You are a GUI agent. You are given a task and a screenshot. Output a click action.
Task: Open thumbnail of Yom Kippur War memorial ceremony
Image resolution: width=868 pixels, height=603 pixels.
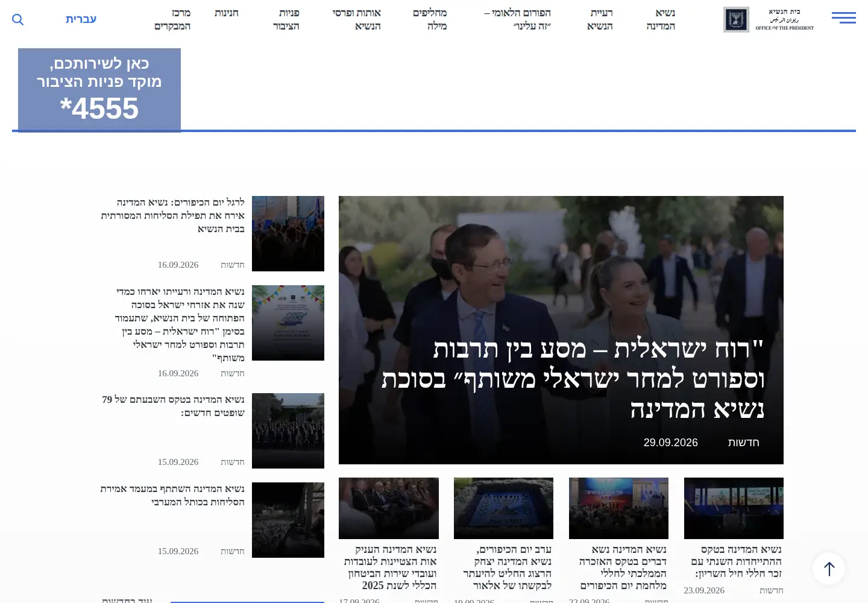click(618, 508)
